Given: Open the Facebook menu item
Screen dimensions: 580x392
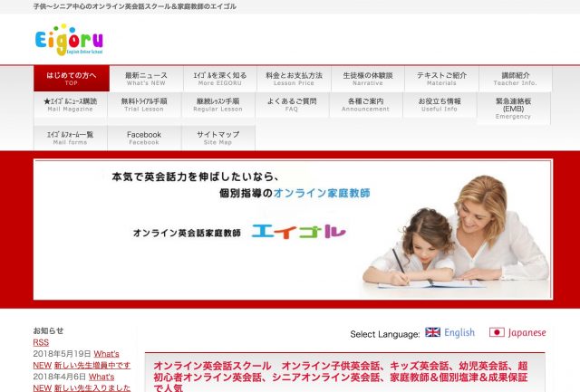Looking at the screenshot, I should click(144, 138).
